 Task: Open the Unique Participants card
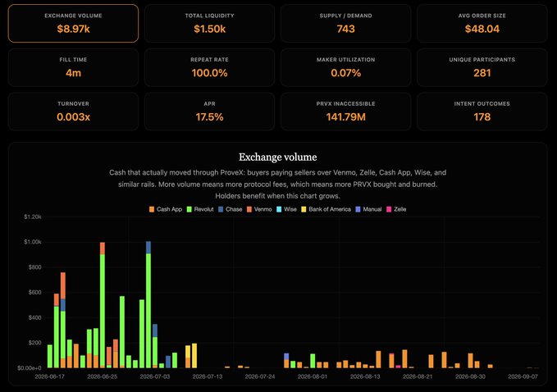(482, 67)
